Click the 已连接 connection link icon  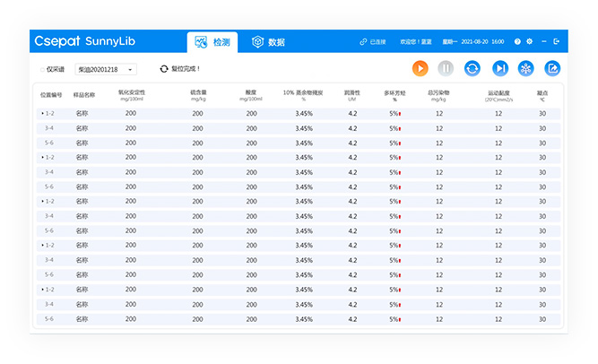pyautogui.click(x=363, y=42)
